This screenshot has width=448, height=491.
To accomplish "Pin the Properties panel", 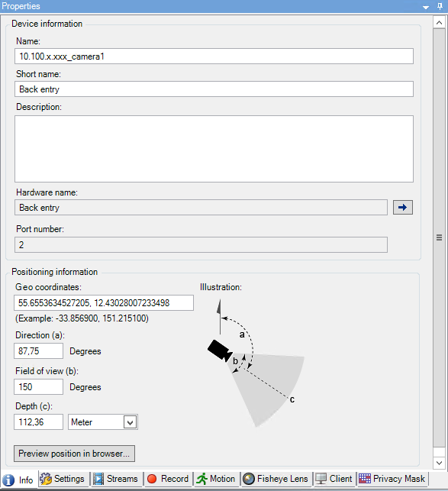I will click(440, 6).
